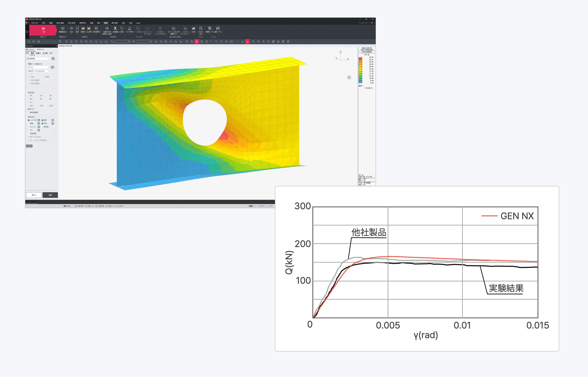Toggle the ステージ変更時にズーム固定 status bar switch
Viewport: 588px width, 377px height.
251,206
